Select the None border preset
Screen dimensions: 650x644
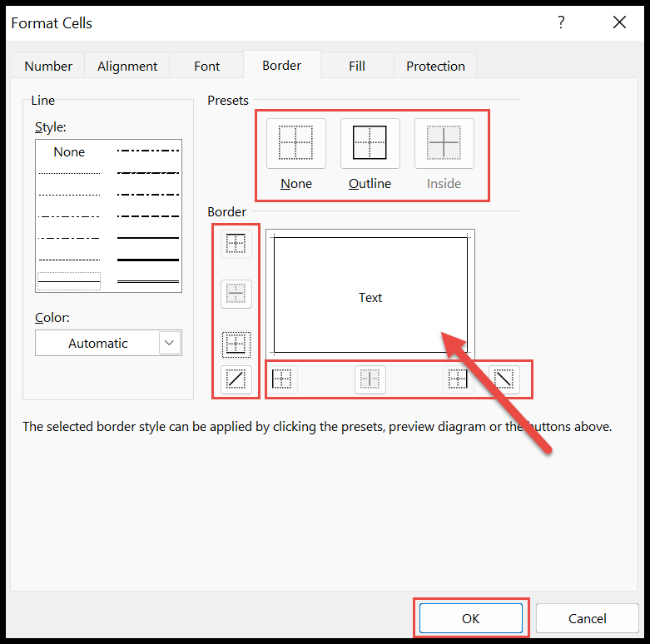(x=295, y=143)
